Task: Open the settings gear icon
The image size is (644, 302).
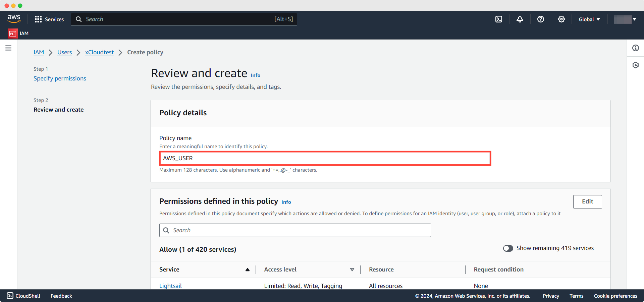Action: pos(561,19)
